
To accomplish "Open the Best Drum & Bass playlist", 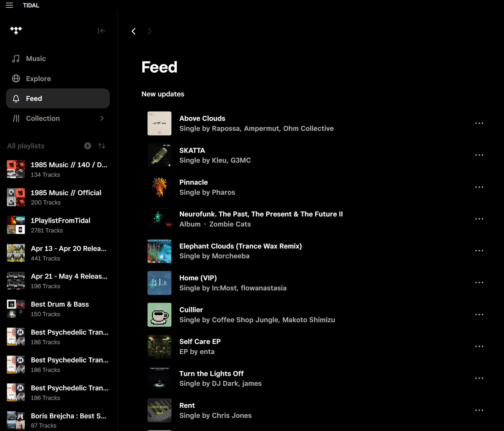I will coord(60,304).
